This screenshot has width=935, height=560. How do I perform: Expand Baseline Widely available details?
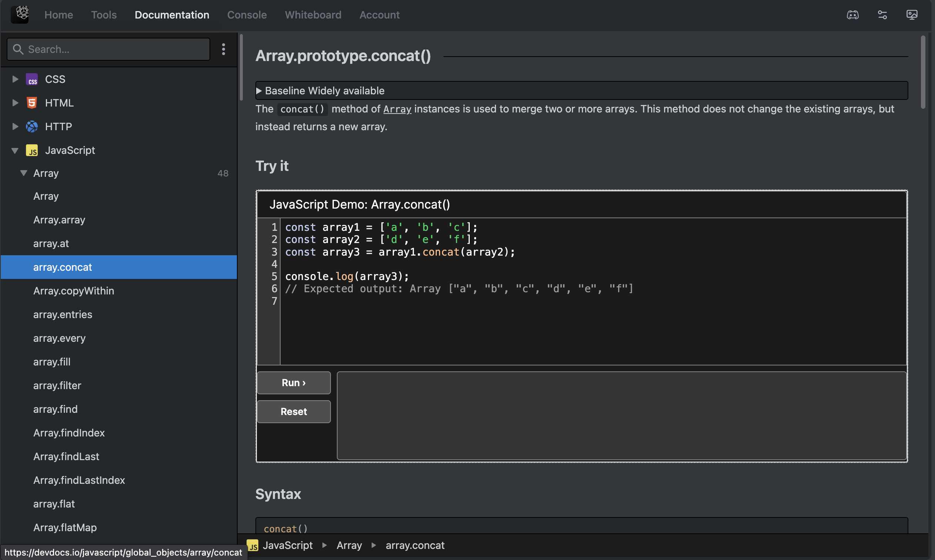582,91
